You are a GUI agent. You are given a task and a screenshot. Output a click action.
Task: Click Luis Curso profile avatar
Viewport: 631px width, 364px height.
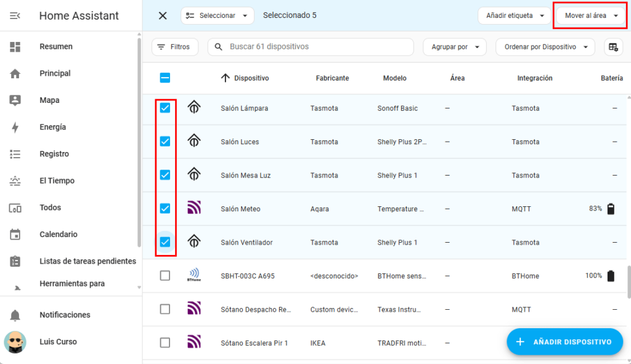[15, 342]
